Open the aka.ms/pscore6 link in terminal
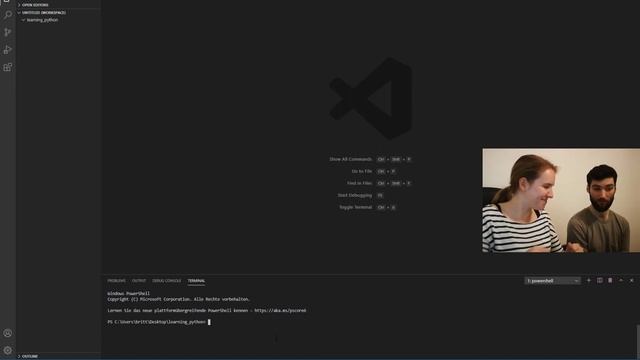 click(x=280, y=311)
